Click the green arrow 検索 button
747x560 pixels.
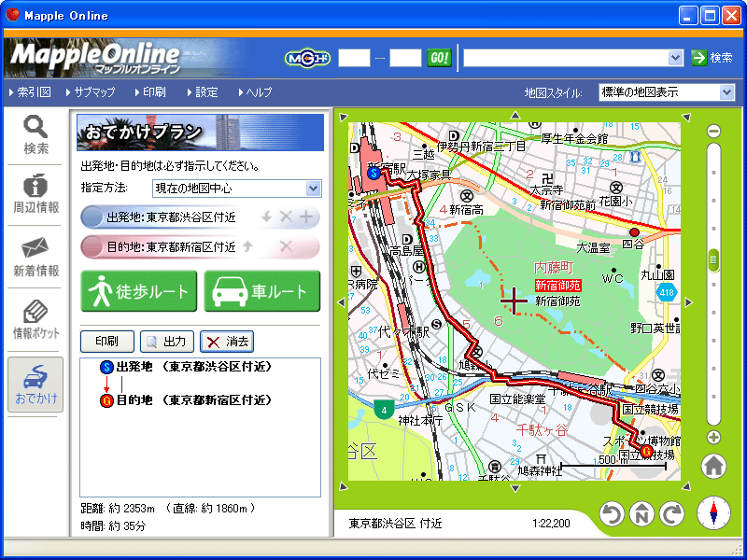click(712, 58)
